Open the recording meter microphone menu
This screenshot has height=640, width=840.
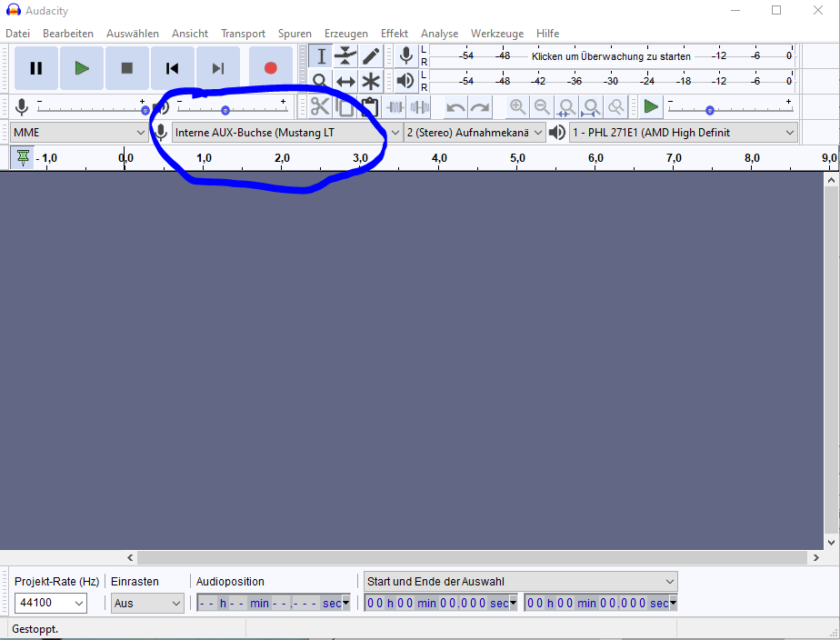(x=406, y=55)
